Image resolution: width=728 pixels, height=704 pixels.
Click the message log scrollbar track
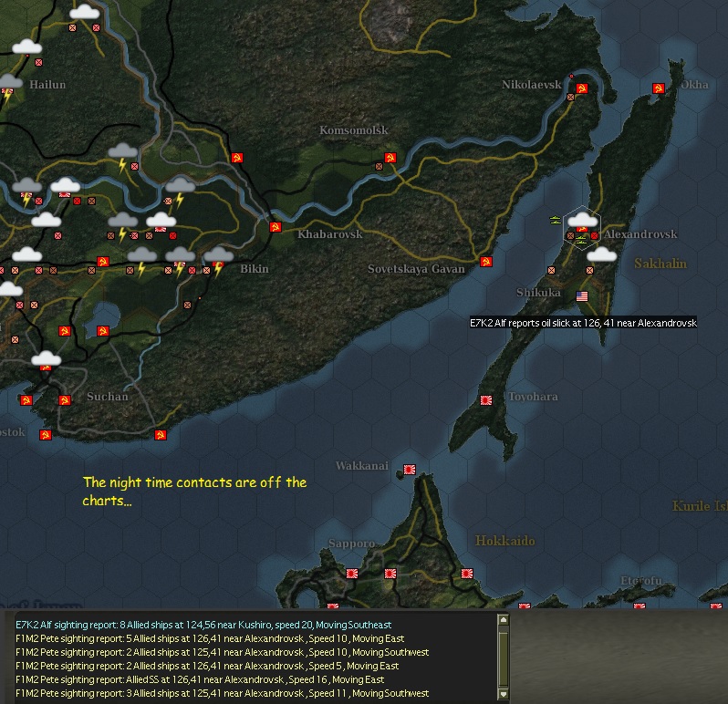504,657
